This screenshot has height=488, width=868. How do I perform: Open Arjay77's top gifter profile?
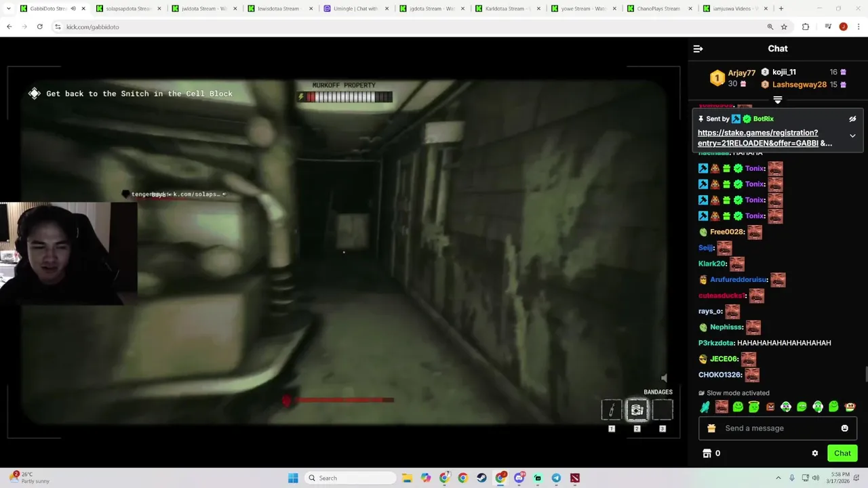(741, 73)
